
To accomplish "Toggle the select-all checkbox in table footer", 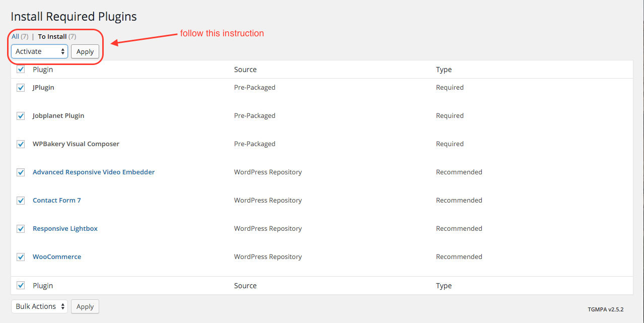I will click(21, 285).
